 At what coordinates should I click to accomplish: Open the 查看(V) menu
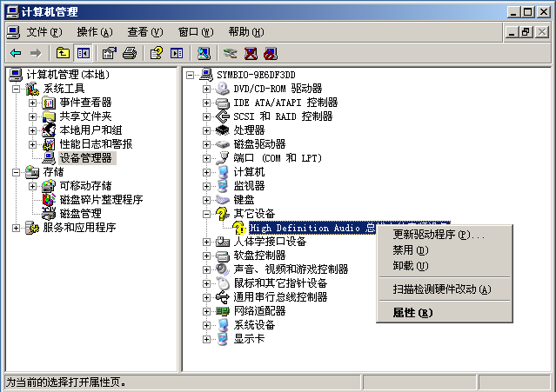point(144,31)
